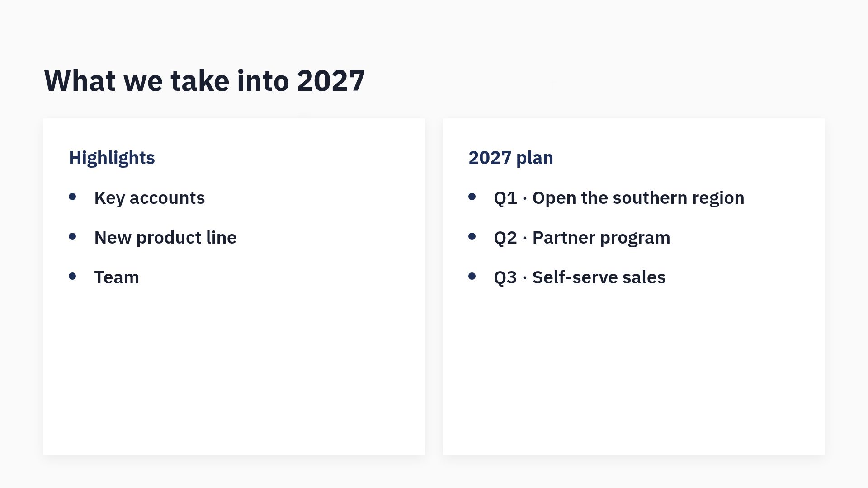
Task: Click the word 2027 in the slide title
Action: (x=331, y=81)
